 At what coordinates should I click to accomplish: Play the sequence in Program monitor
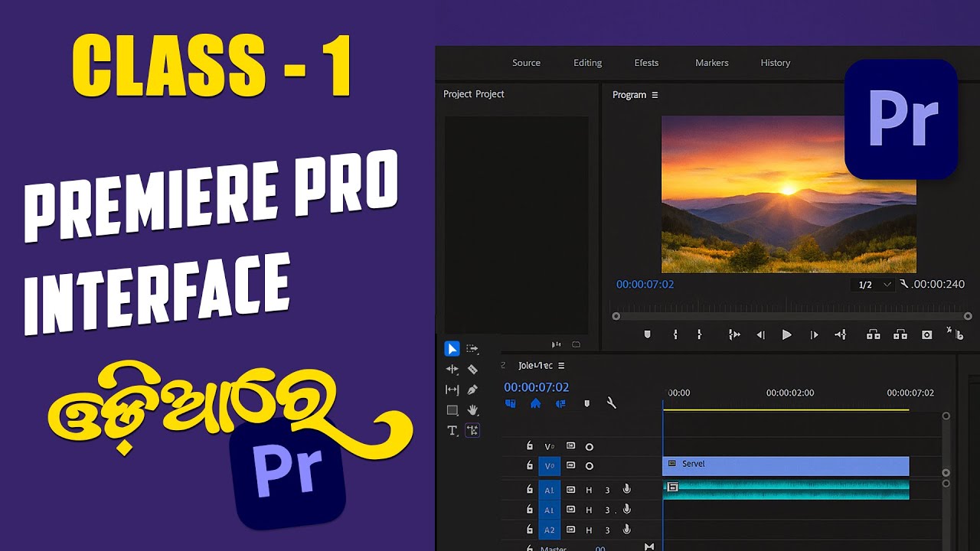click(x=786, y=334)
